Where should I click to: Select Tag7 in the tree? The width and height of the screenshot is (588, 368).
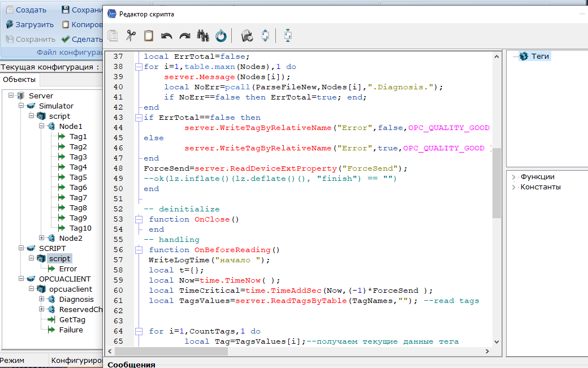click(78, 198)
